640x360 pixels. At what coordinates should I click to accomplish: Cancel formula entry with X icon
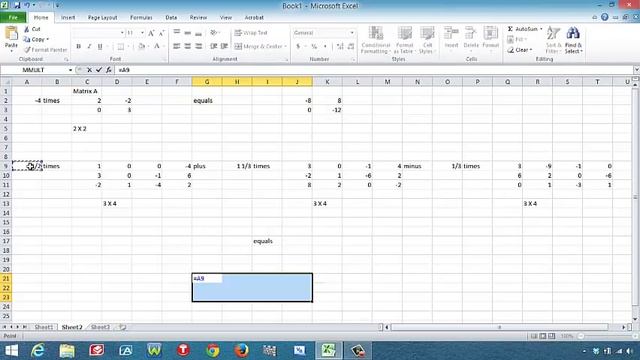(89, 70)
